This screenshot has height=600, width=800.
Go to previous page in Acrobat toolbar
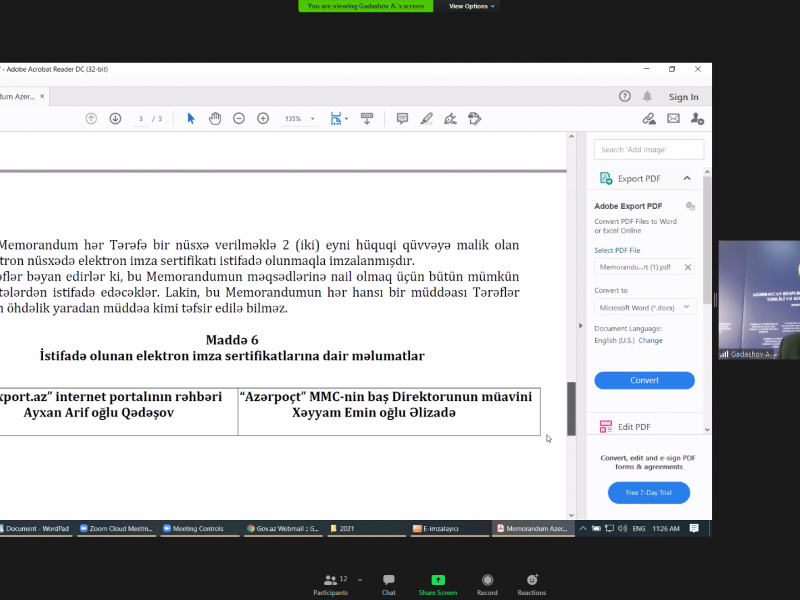click(x=91, y=119)
